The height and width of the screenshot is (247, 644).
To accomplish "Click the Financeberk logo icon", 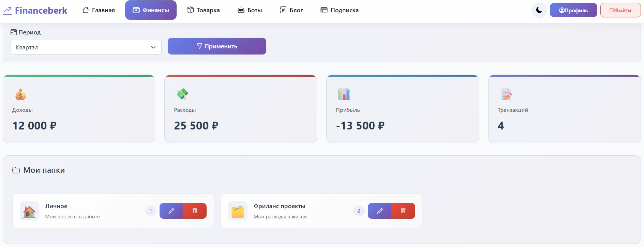I will point(7,10).
